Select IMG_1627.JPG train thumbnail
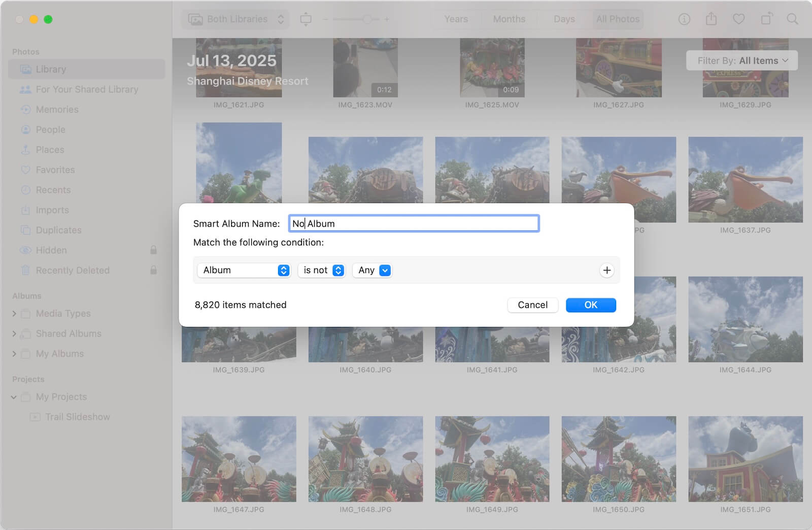Viewport: 812px width, 530px height. pos(619,68)
